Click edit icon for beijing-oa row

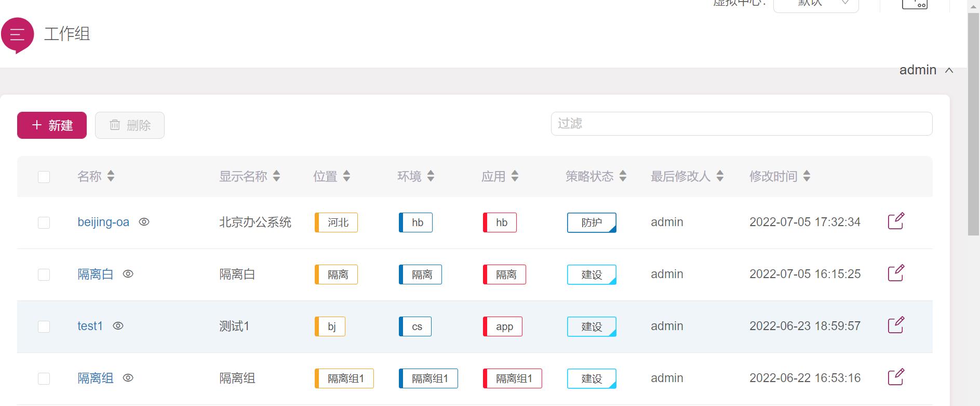pyautogui.click(x=896, y=221)
